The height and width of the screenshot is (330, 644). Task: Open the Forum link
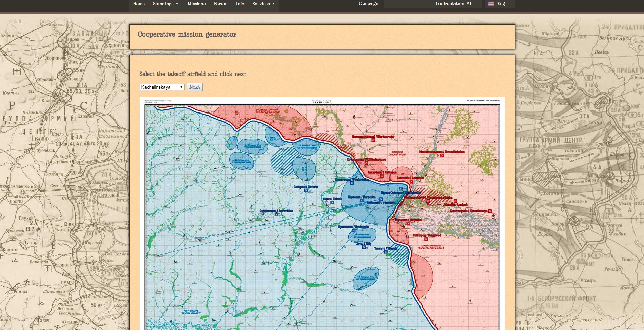pyautogui.click(x=220, y=4)
